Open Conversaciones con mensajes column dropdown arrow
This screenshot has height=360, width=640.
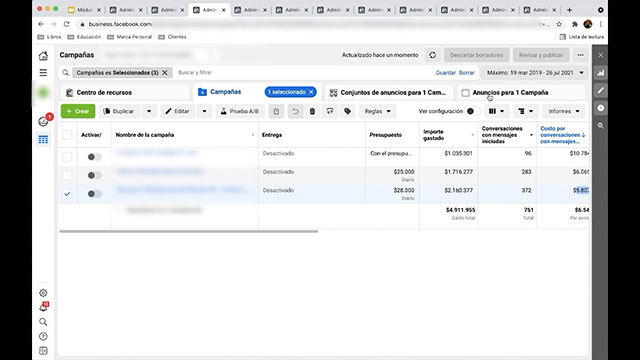531,135
